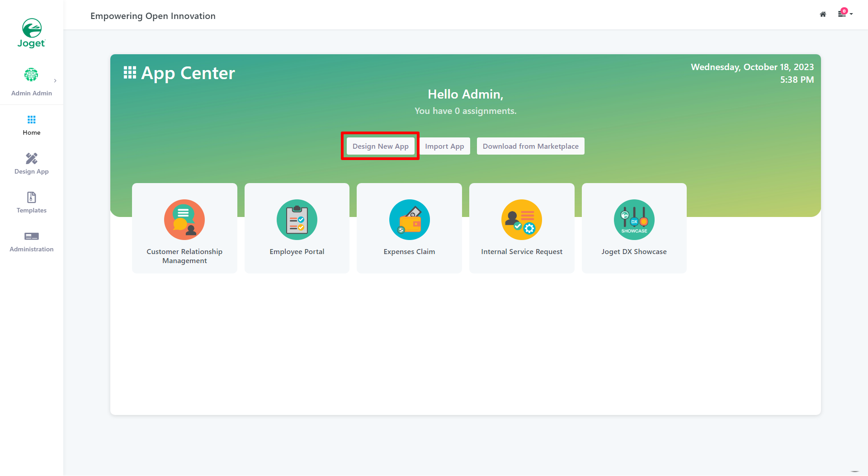Open Administration in the sidebar
Image resolution: width=868 pixels, height=476 pixels.
[32, 242]
